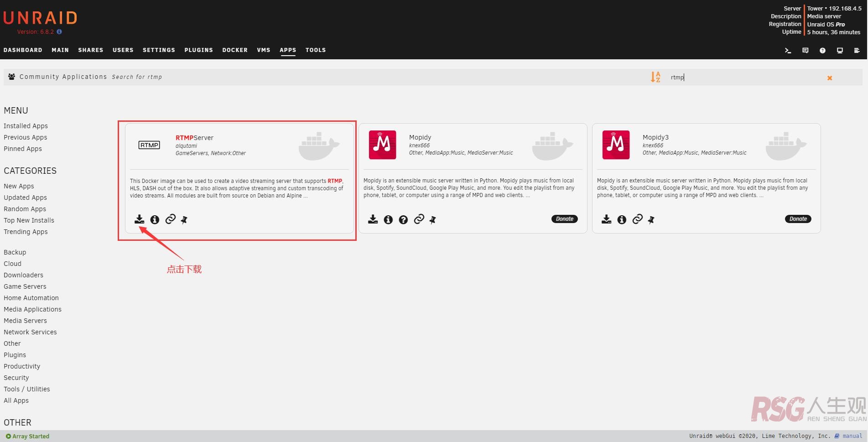This screenshot has width=868, height=442.
Task: Open the Media Applications category
Action: (x=33, y=309)
